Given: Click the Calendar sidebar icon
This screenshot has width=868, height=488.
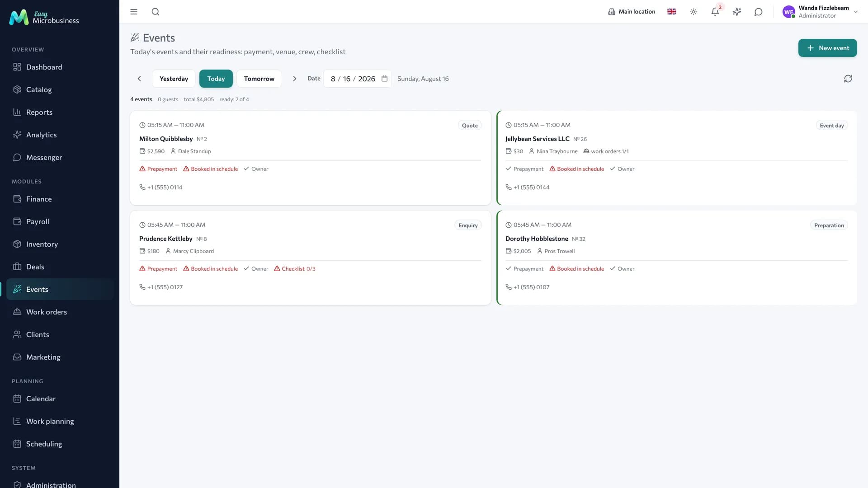Looking at the screenshot, I should 17,399.
